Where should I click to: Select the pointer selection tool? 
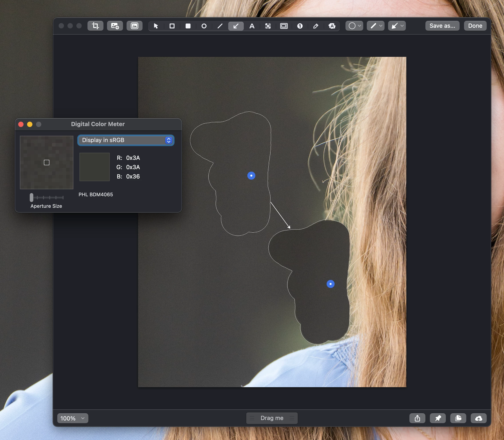click(x=156, y=26)
